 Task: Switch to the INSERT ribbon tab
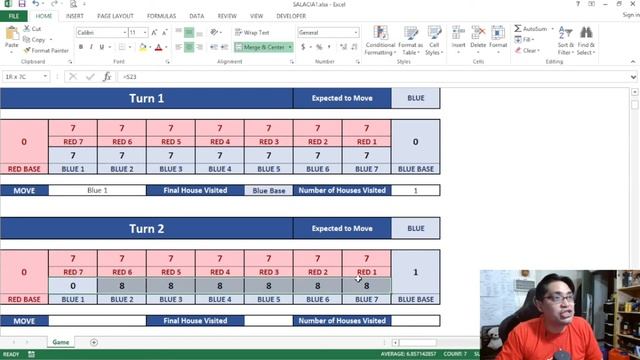pos(75,16)
